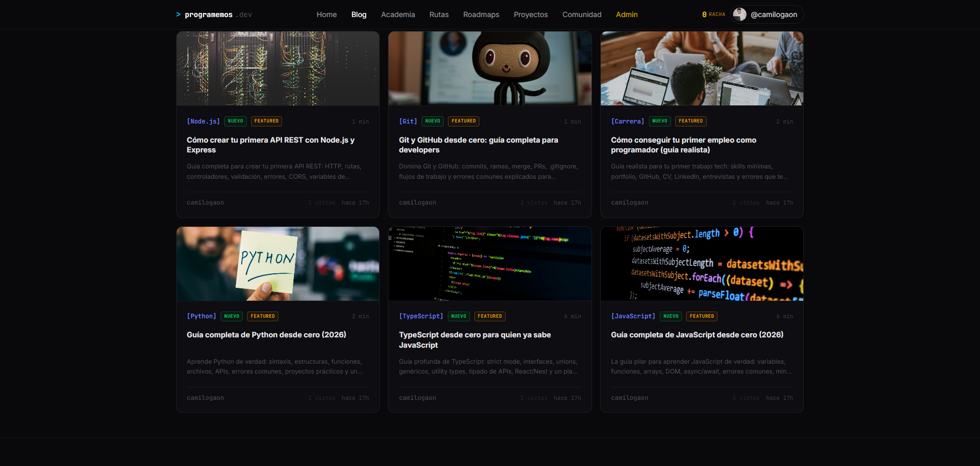Open the Admin panel link
Image resolution: width=980 pixels, height=466 pixels.
point(627,14)
